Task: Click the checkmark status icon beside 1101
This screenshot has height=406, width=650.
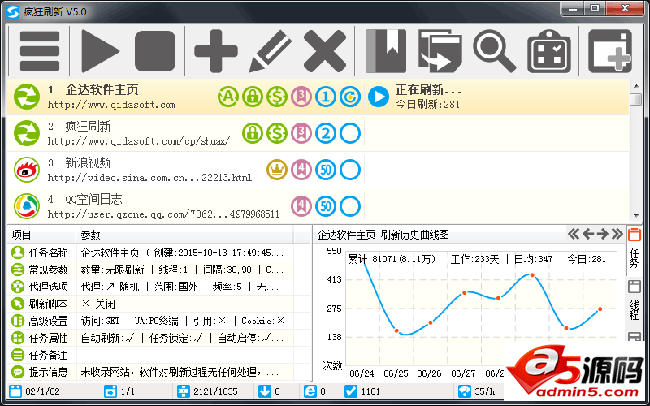Action: click(x=350, y=391)
